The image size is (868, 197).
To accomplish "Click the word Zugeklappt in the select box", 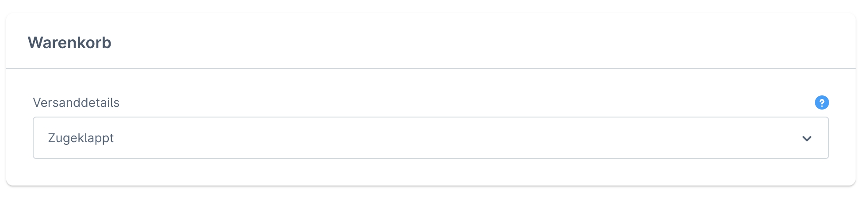I will pyautogui.click(x=81, y=138).
